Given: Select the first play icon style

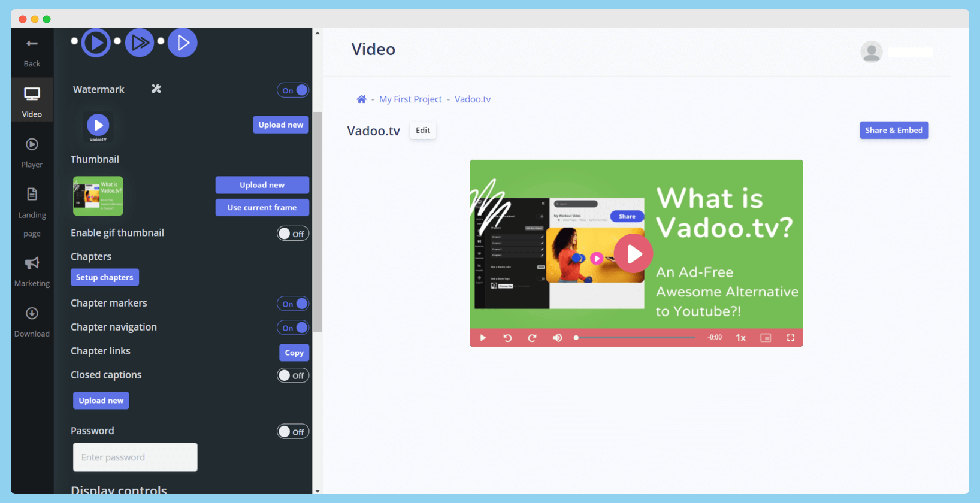Looking at the screenshot, I should tap(96, 43).
